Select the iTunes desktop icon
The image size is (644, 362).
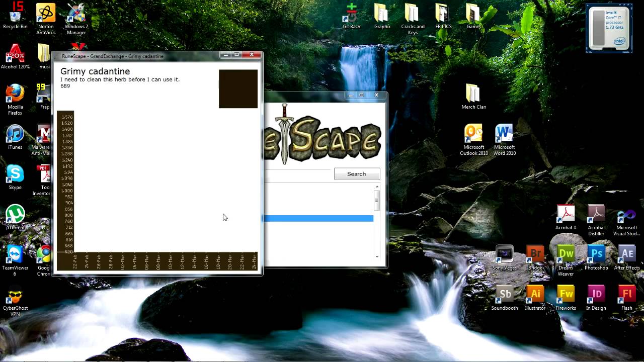pyautogui.click(x=15, y=137)
